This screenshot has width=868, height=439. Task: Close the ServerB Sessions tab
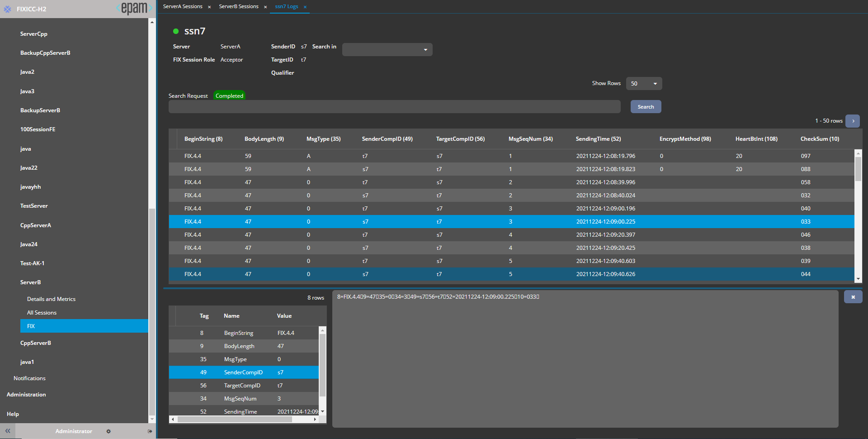265,7
